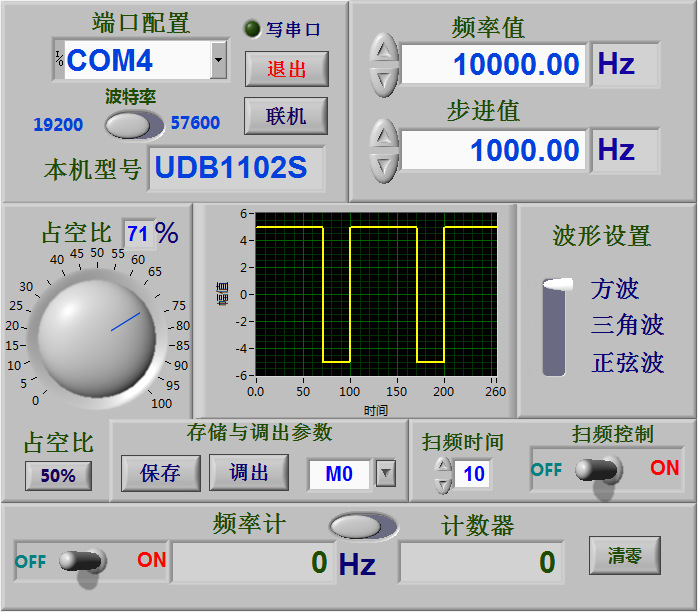Screen dimensions: 698x612
Task: Click the red 退出 exit button
Action: tap(287, 69)
